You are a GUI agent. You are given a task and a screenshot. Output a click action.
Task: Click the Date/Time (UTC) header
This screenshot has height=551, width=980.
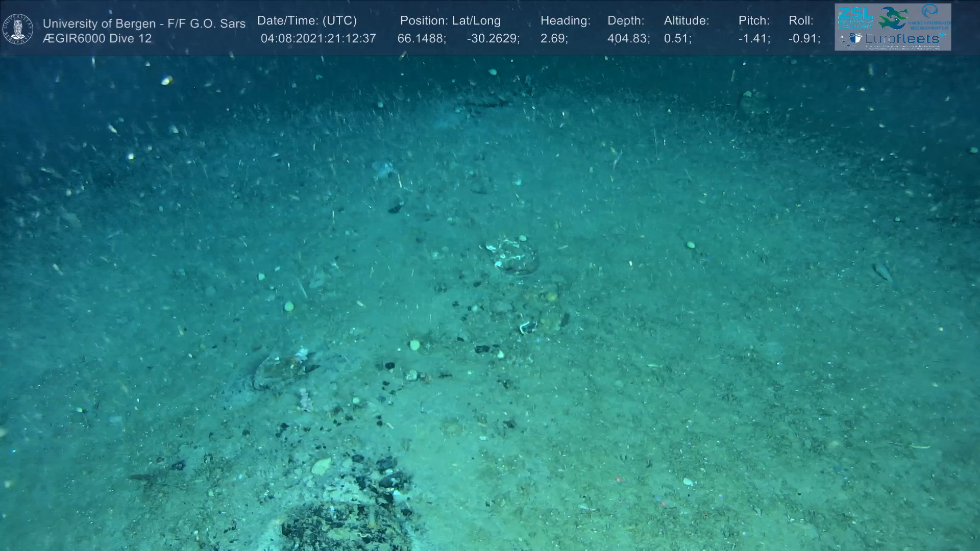pos(307,21)
